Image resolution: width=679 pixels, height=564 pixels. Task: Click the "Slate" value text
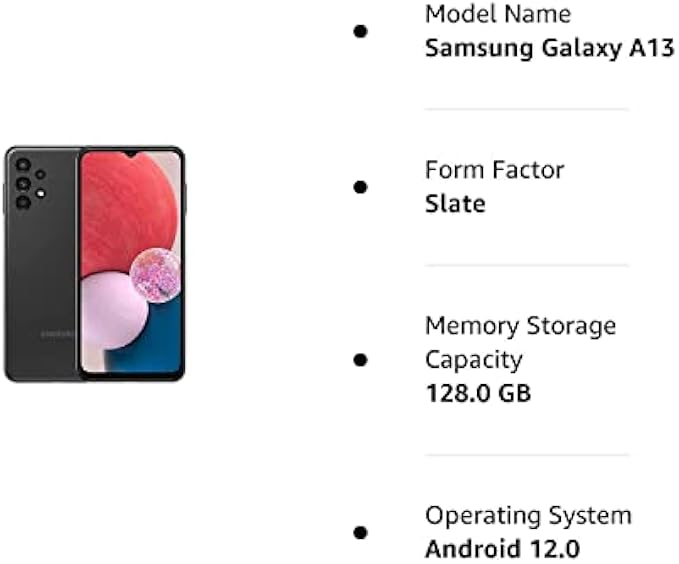pyautogui.click(x=455, y=204)
